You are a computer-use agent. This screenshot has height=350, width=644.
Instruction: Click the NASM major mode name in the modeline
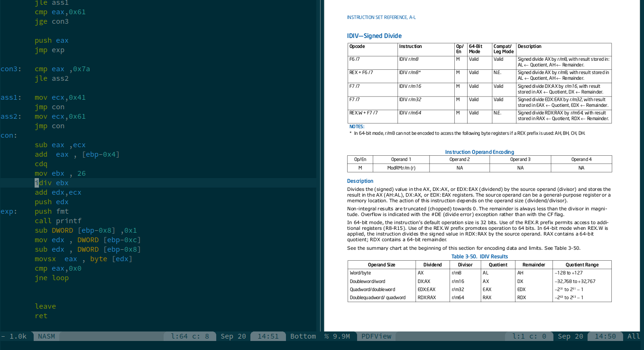pos(46,336)
